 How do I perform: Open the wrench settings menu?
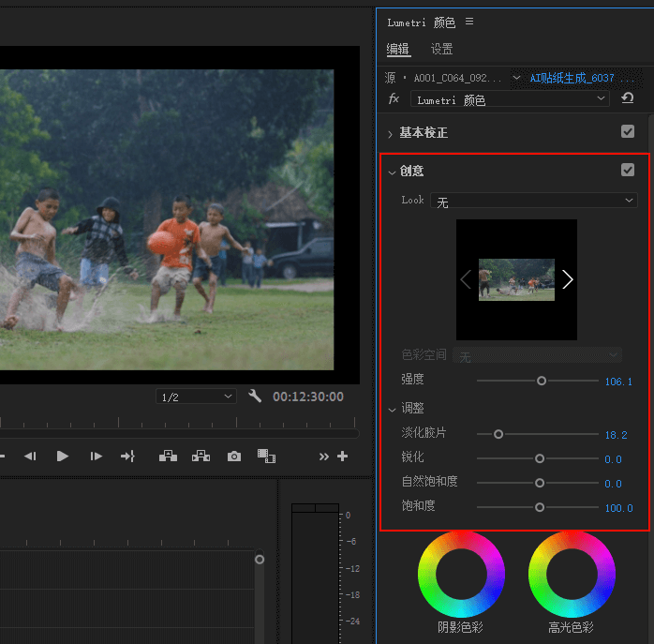(x=255, y=397)
